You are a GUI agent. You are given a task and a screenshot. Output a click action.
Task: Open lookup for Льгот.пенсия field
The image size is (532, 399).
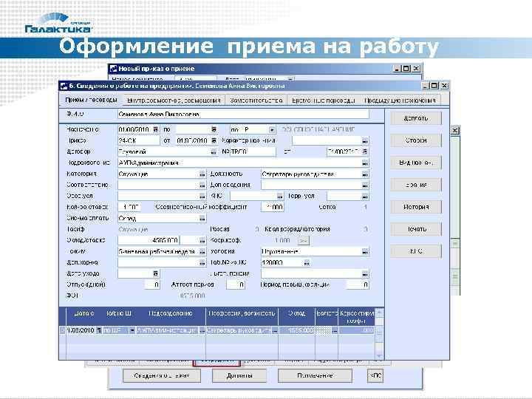point(365,274)
